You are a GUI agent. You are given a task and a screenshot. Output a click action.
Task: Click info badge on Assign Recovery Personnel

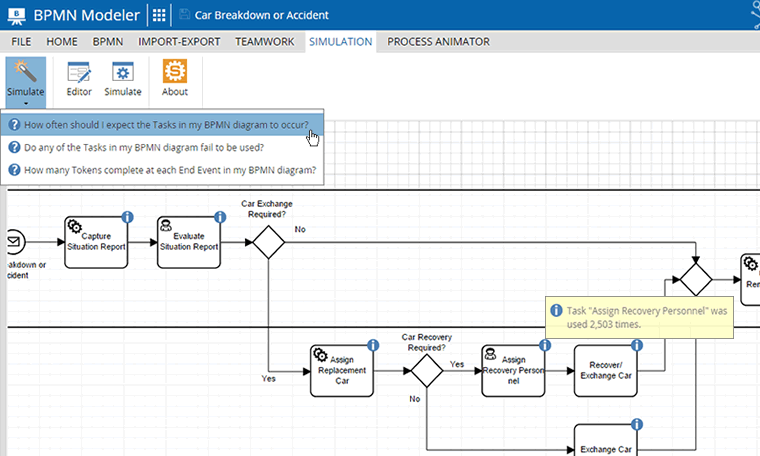(545, 345)
